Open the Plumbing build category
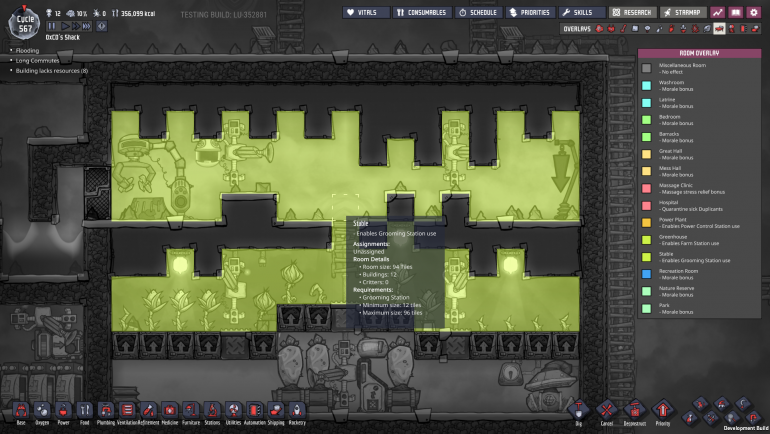This screenshot has height=434, width=770. (x=106, y=411)
